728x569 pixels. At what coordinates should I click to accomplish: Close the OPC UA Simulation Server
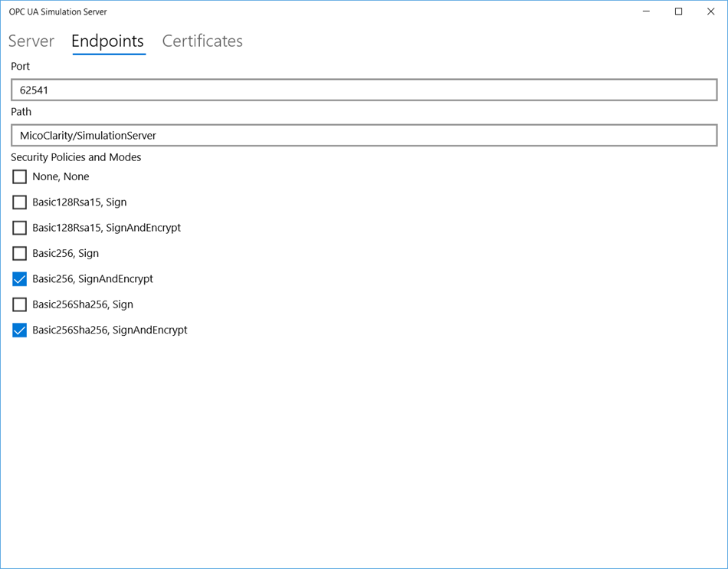710,12
